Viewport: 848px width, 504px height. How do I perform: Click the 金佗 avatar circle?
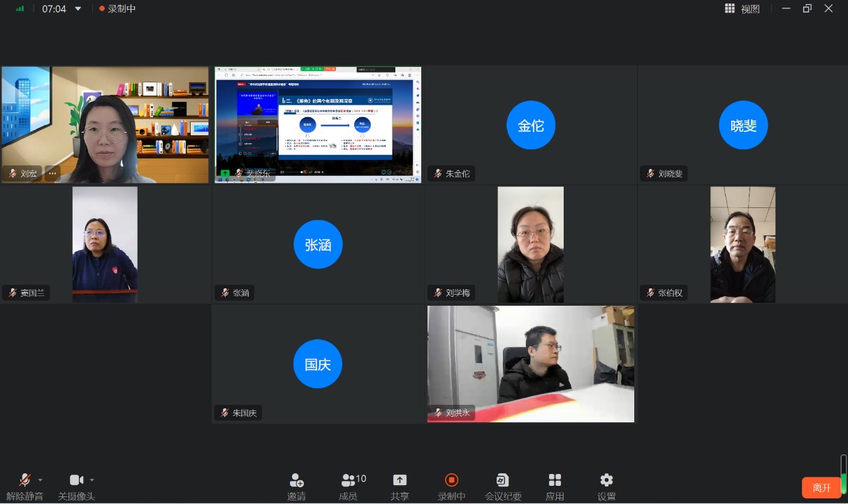click(530, 126)
